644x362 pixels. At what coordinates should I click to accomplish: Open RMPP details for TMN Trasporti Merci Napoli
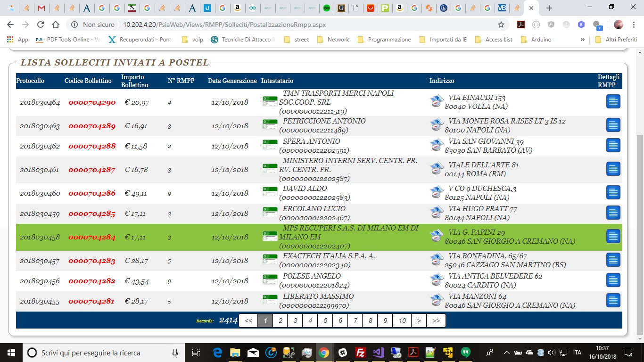(x=613, y=101)
